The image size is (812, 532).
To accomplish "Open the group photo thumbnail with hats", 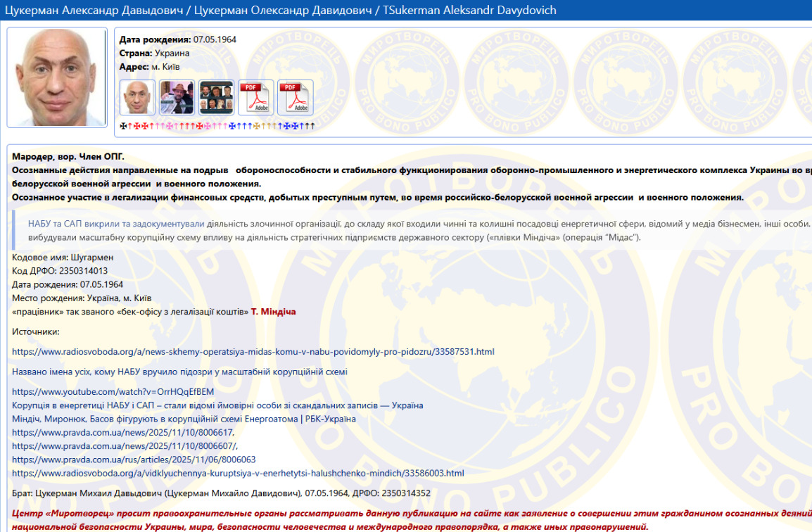I will [x=177, y=97].
